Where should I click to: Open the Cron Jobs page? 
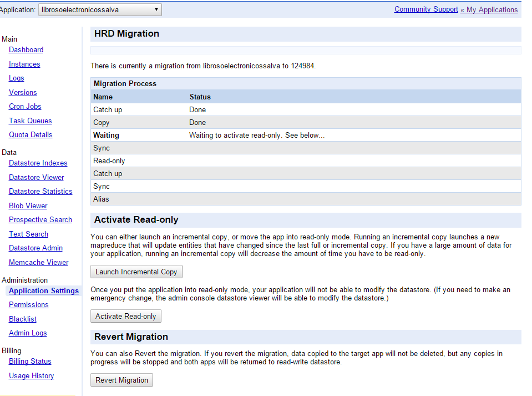25,107
